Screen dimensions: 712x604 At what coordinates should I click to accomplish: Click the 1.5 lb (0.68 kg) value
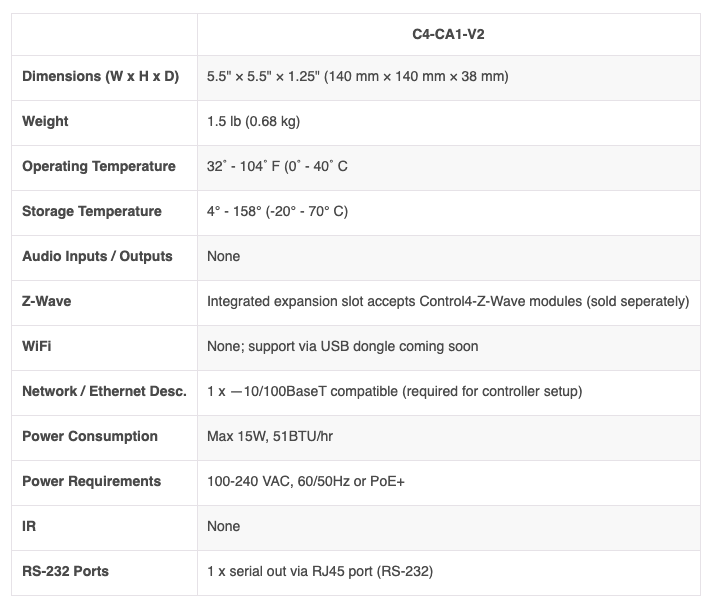tap(253, 122)
